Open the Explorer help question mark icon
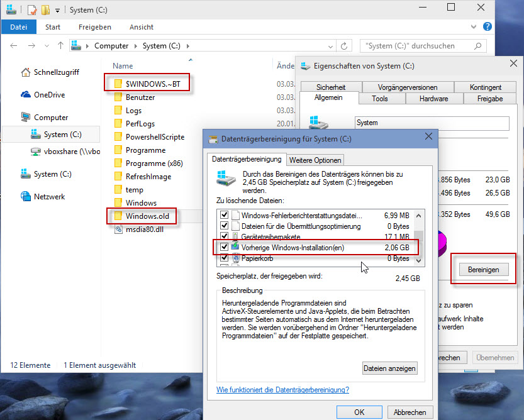The height and width of the screenshot is (420, 524). pyautogui.click(x=488, y=26)
